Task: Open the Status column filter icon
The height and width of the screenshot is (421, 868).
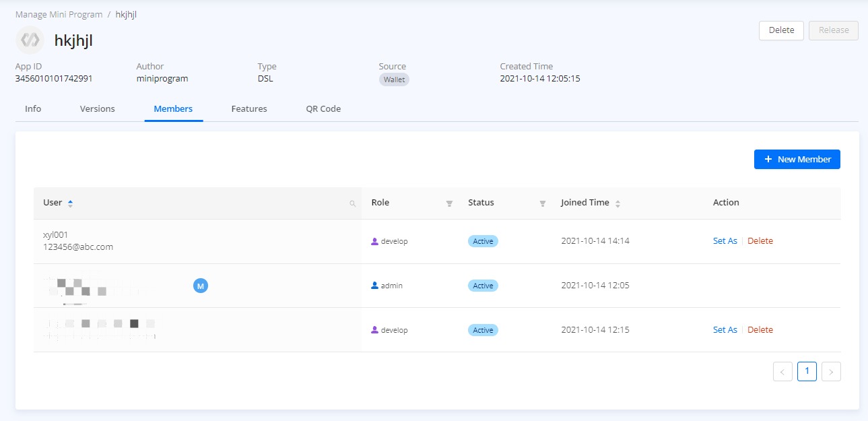Action: 542,203
